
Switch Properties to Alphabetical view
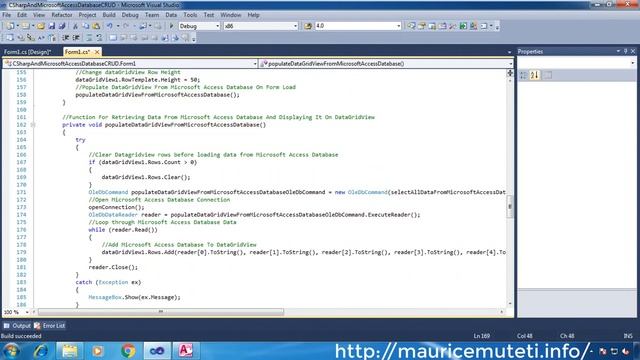pyautogui.click(x=535, y=75)
